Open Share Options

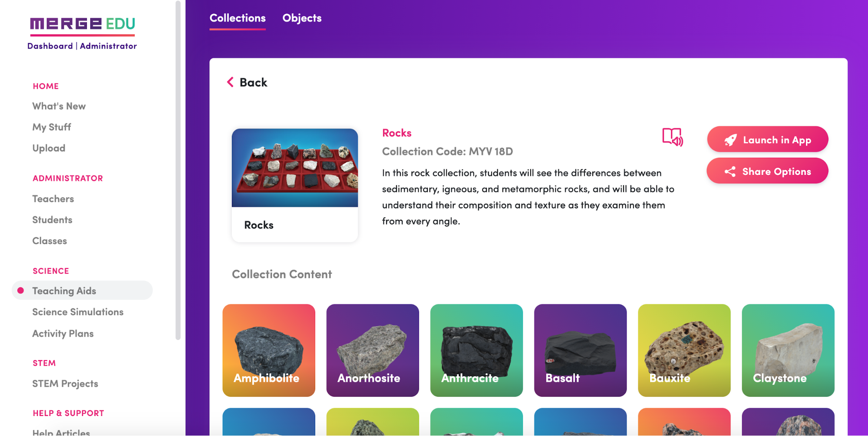click(x=767, y=171)
